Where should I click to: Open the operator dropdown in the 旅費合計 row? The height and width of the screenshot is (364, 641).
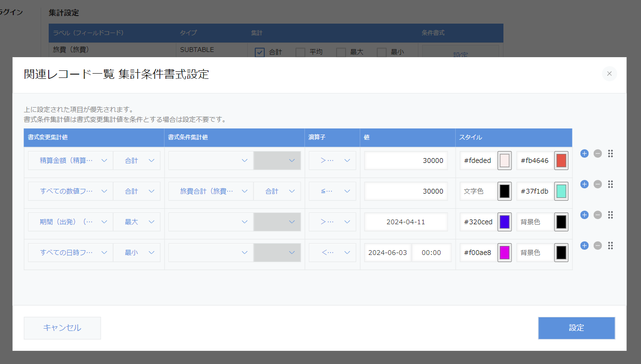click(x=332, y=191)
